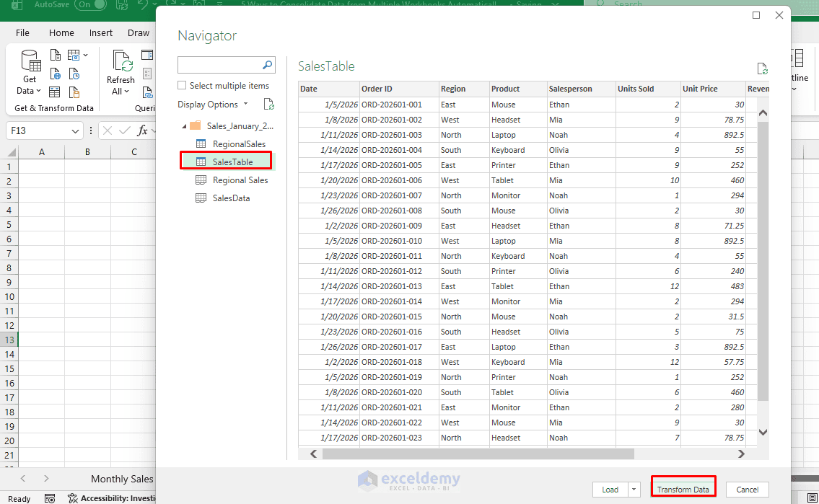Click preview horizontal scrollbar right arrow

pos(741,454)
